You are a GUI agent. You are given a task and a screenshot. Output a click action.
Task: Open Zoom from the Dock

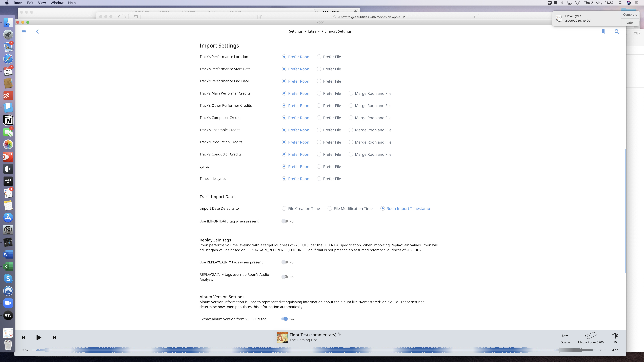pos(8,303)
